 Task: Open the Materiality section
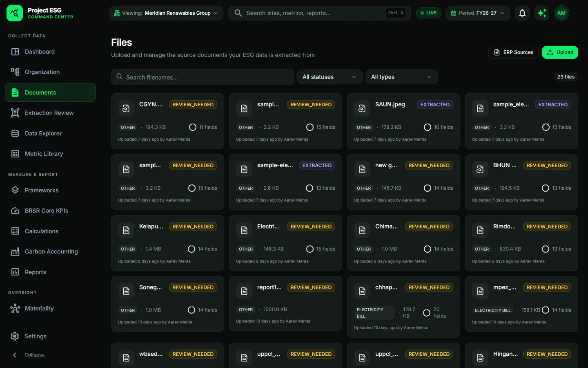(50, 308)
